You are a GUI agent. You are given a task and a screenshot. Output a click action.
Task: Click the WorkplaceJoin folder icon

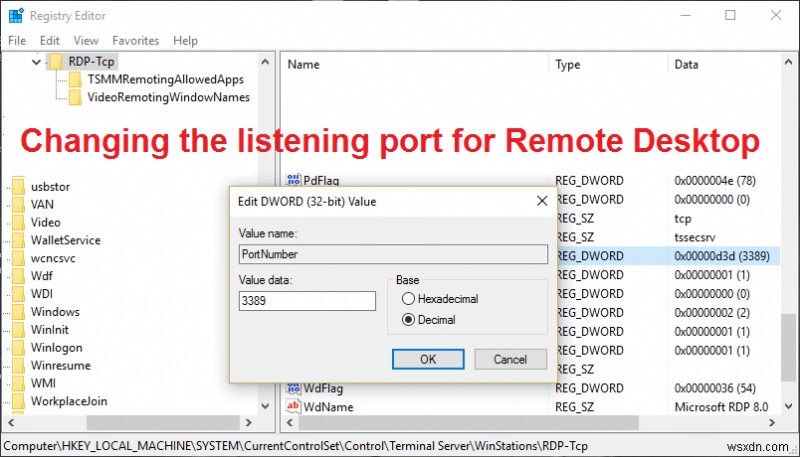click(x=18, y=401)
